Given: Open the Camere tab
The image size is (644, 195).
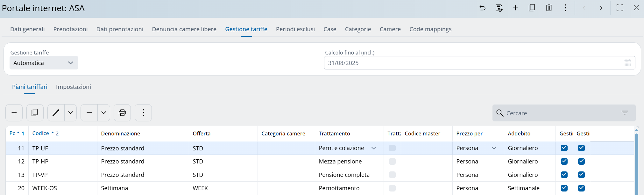Looking at the screenshot, I should (390, 29).
